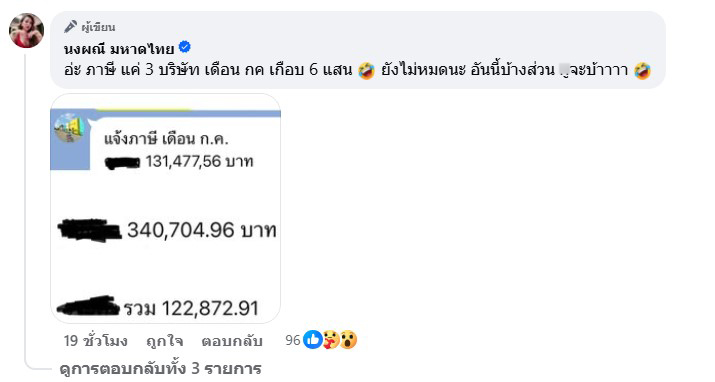Show who reacted via the 96 count
Image resolution: width=715 pixels, height=382 pixels.
(293, 340)
